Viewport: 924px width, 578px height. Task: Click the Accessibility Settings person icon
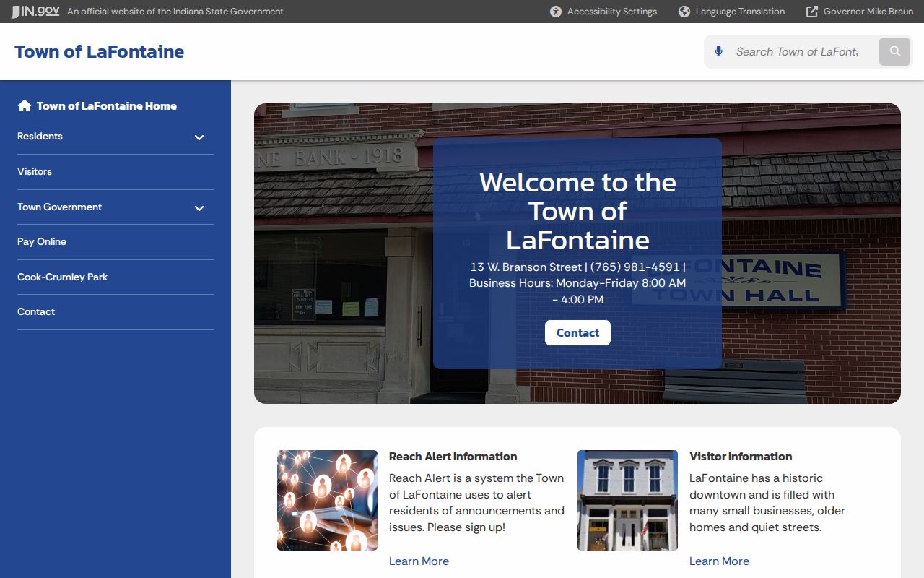pyautogui.click(x=556, y=12)
